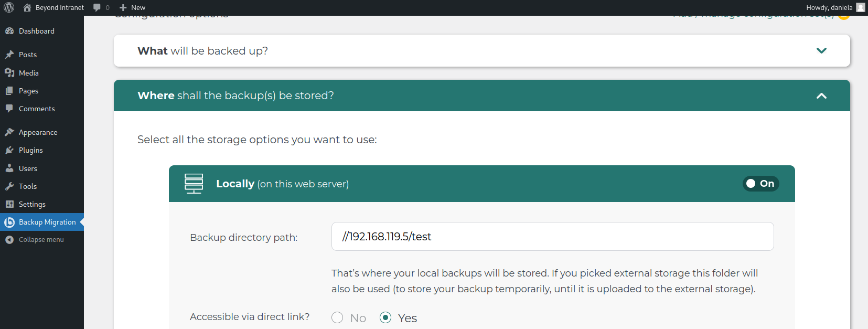Select No for direct link access

click(x=337, y=318)
